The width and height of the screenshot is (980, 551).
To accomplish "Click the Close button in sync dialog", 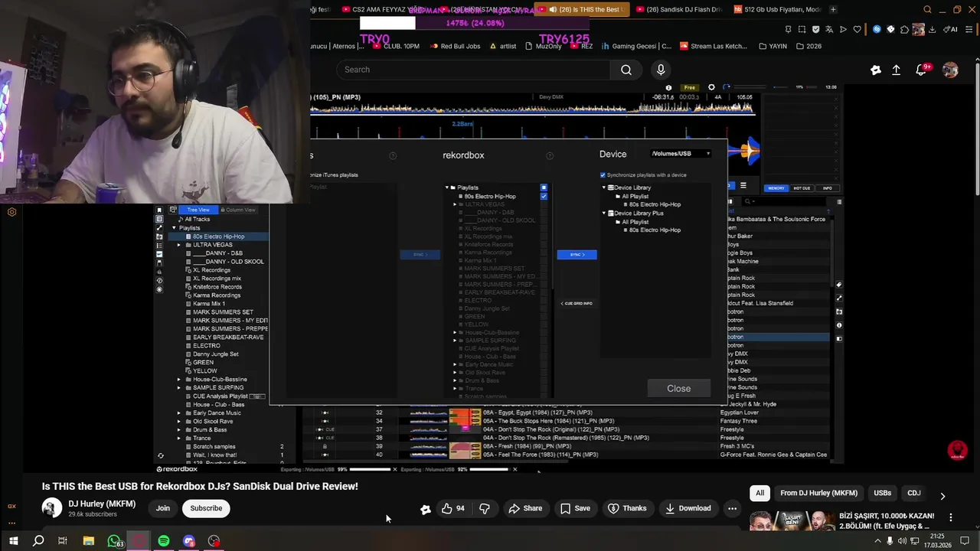I will [x=678, y=389].
